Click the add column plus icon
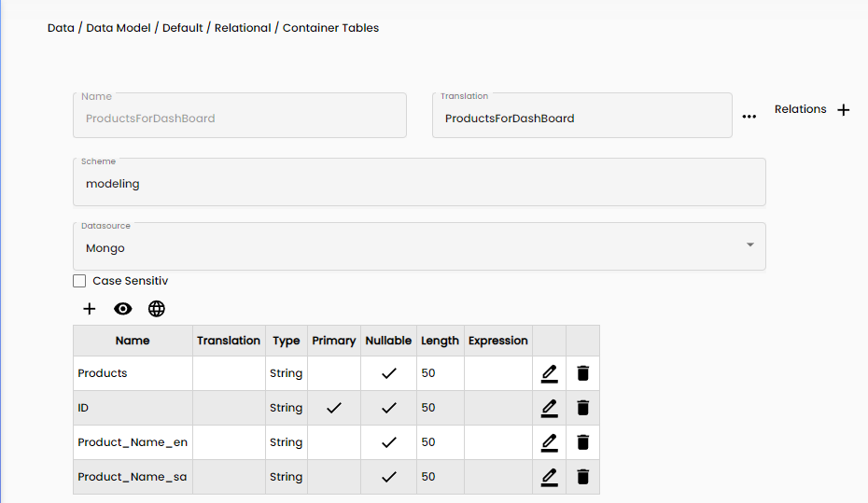The image size is (868, 503). (90, 309)
